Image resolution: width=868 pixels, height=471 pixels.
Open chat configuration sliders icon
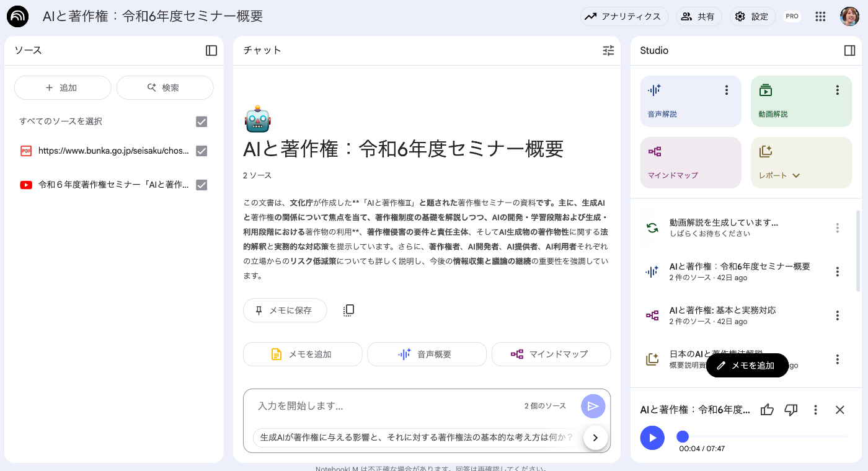(608, 51)
